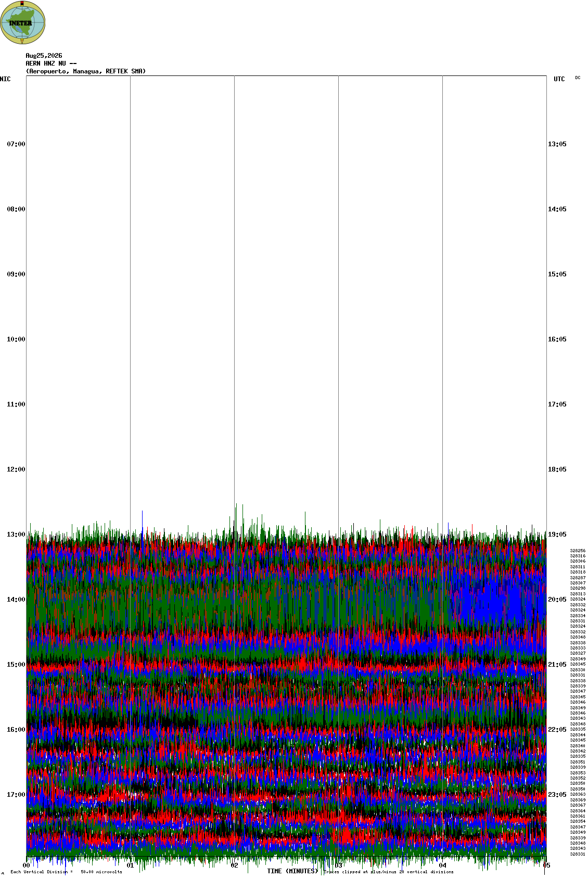Image resolution: width=588 pixels, height=879 pixels.
Task: Click DC offset value 328311
Action: [x=578, y=567]
